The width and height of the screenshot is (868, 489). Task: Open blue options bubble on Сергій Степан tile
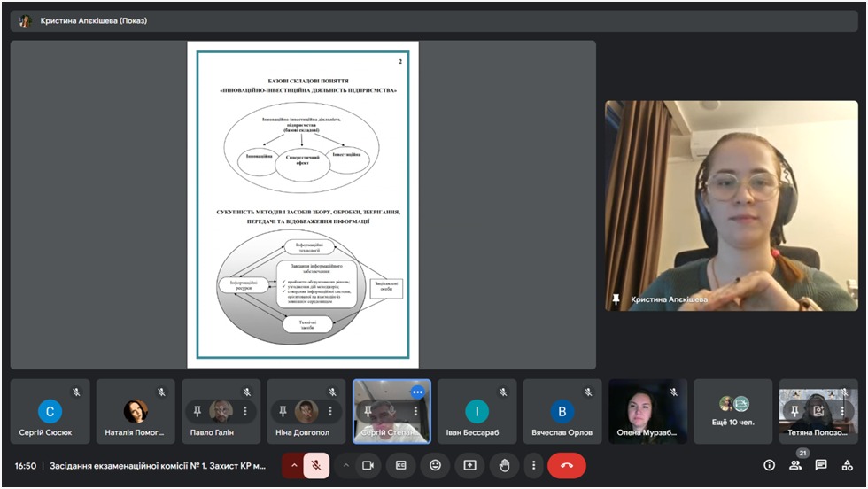pos(416,392)
